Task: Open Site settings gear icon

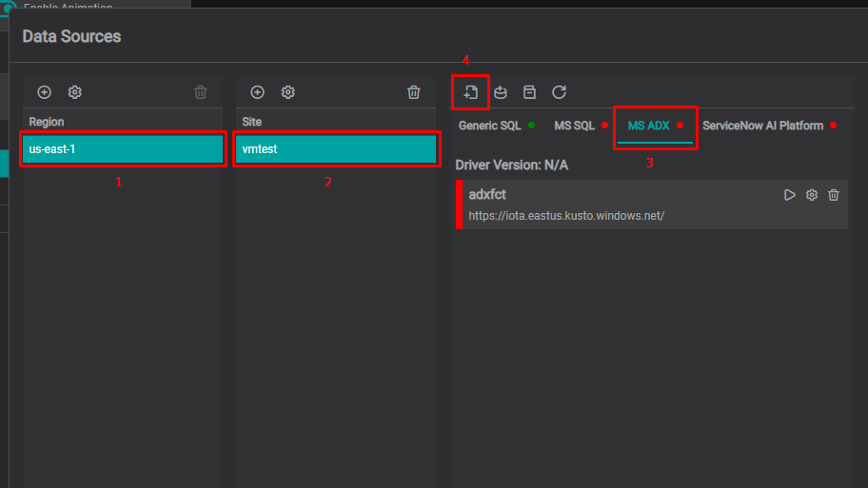Action: 288,92
